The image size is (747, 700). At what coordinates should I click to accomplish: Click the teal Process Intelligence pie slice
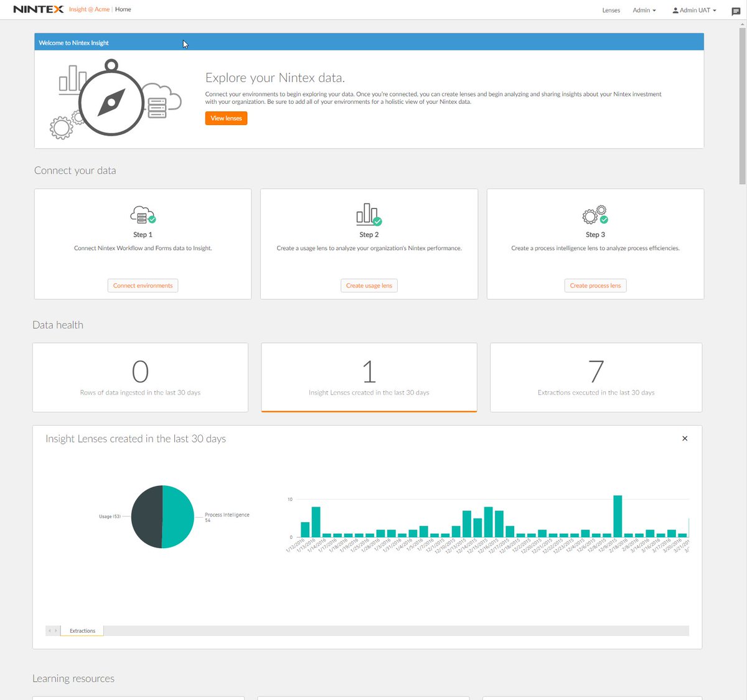[179, 517]
